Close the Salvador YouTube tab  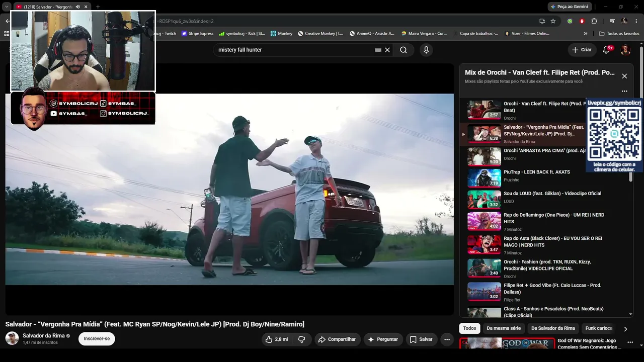pos(86,7)
